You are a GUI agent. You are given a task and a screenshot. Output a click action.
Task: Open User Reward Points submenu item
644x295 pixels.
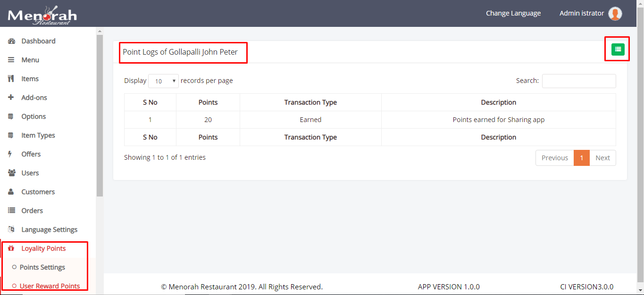coord(50,286)
